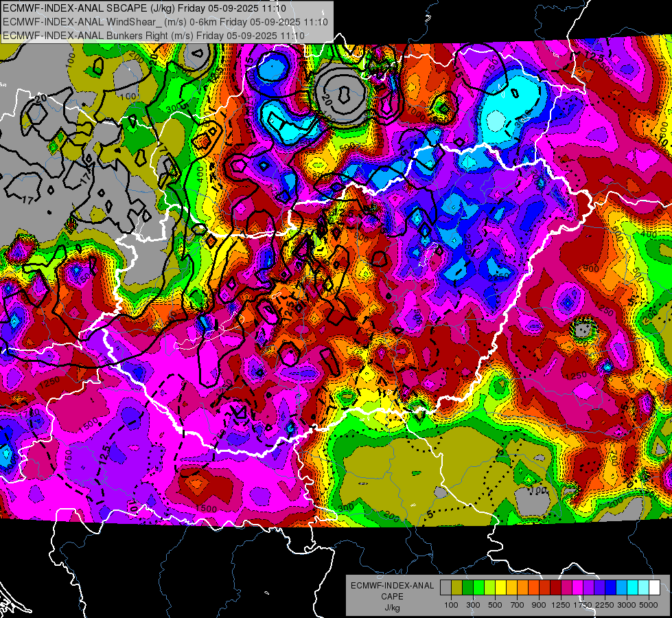Click the Bunkers Right (m/s) title line
672x618 pixels.
pyautogui.click(x=154, y=36)
